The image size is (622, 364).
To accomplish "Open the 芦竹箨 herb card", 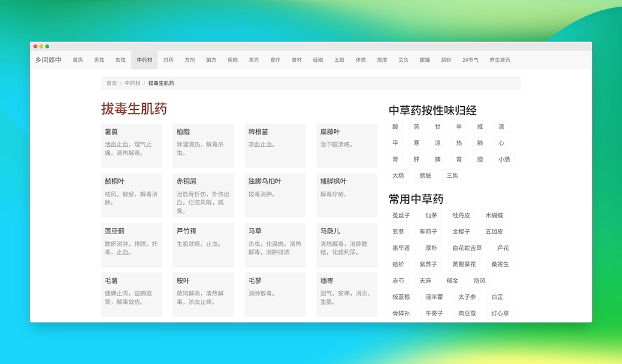I will (x=203, y=244).
